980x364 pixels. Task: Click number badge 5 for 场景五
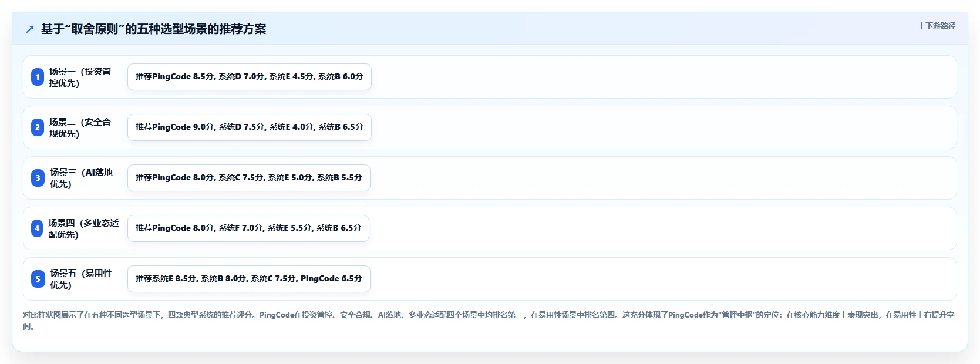pyautogui.click(x=38, y=279)
